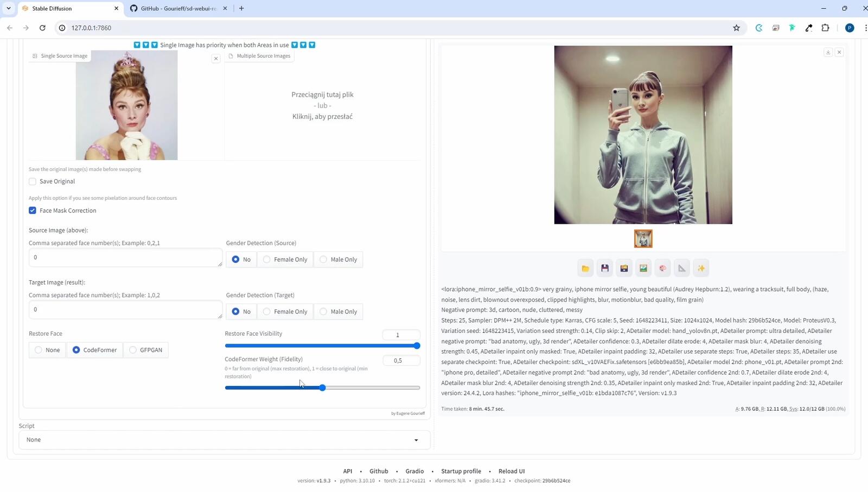This screenshot has width=868, height=492.
Task: Download the generated image with download icon
Action: [x=828, y=52]
